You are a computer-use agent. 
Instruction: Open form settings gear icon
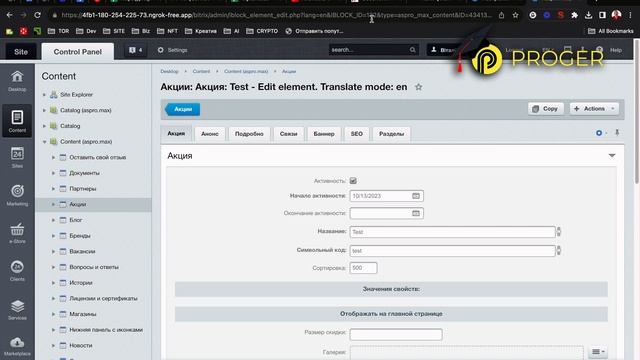pos(599,133)
